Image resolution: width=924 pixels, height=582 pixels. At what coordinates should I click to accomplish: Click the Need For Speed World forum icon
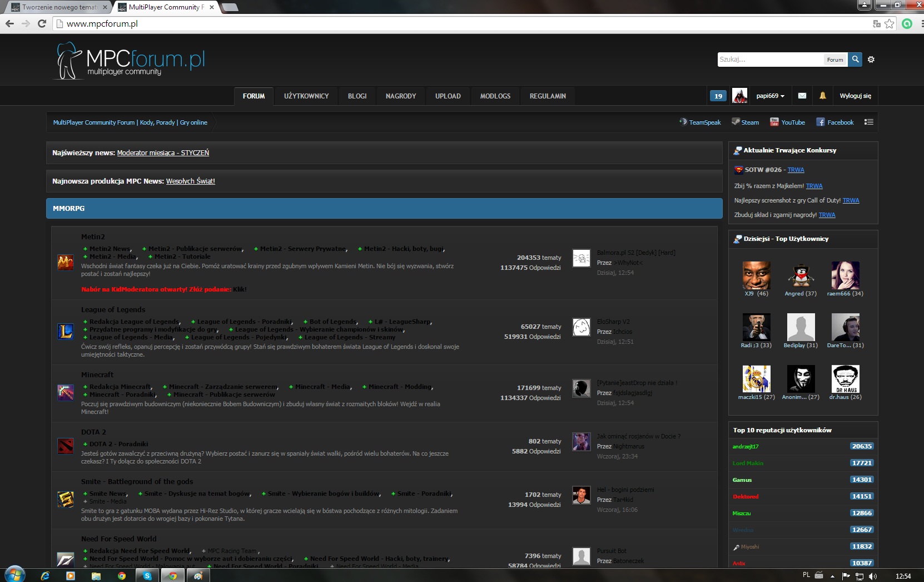(66, 559)
